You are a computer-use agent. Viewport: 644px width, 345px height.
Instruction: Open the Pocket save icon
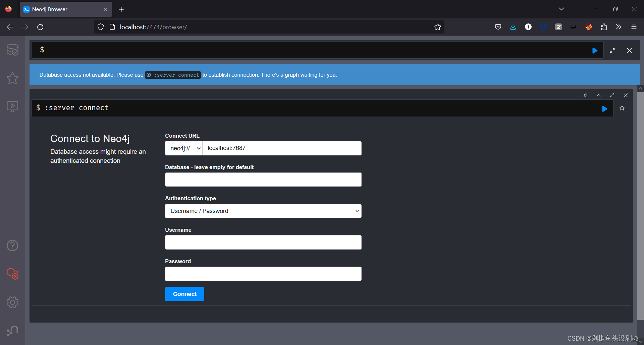498,27
